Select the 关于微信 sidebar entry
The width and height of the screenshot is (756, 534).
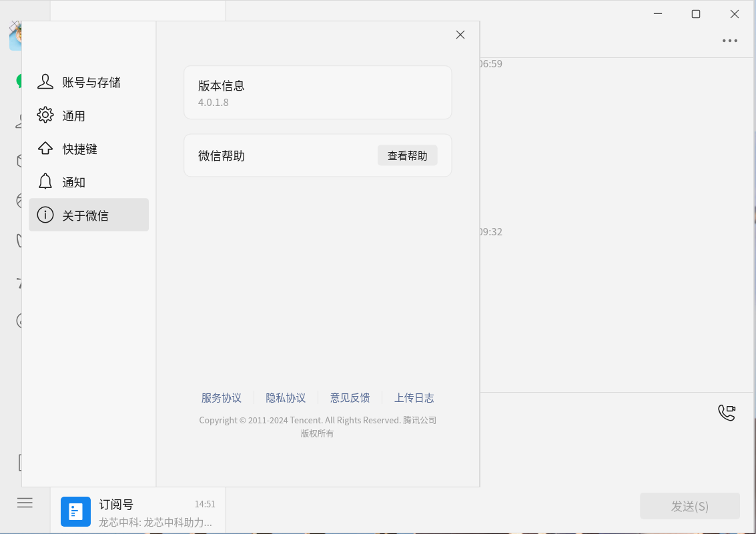[x=89, y=215]
